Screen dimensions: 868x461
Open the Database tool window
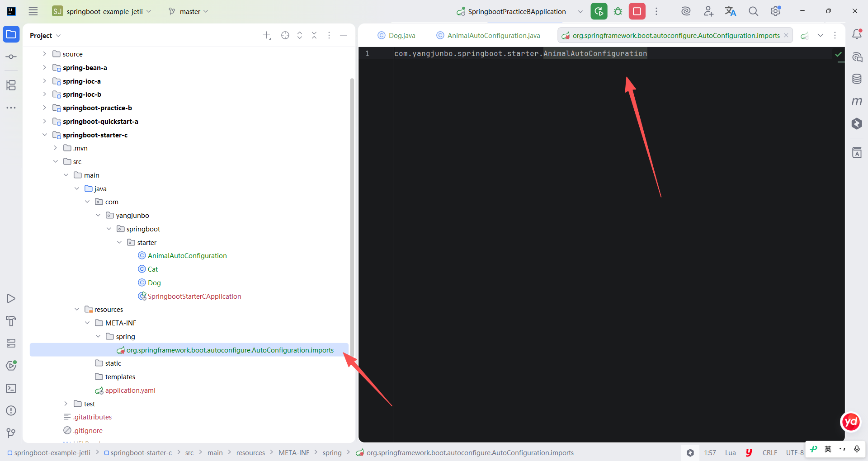pos(857,79)
